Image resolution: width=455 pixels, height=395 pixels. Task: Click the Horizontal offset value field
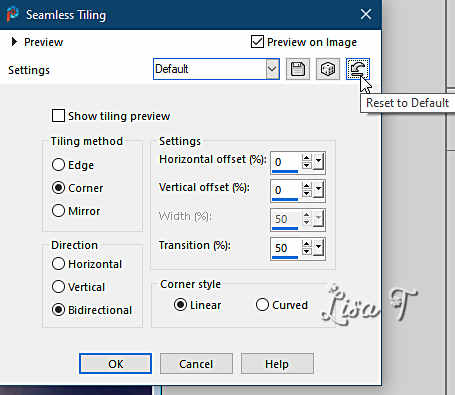286,162
